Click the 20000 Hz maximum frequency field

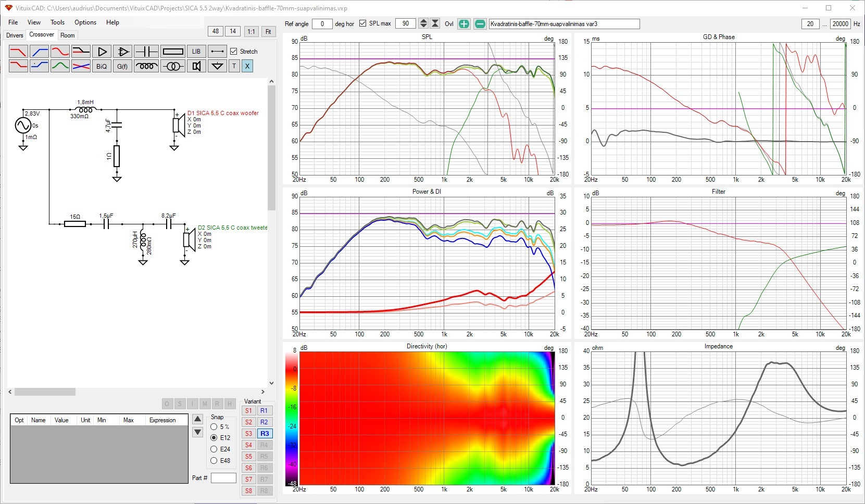pos(841,24)
